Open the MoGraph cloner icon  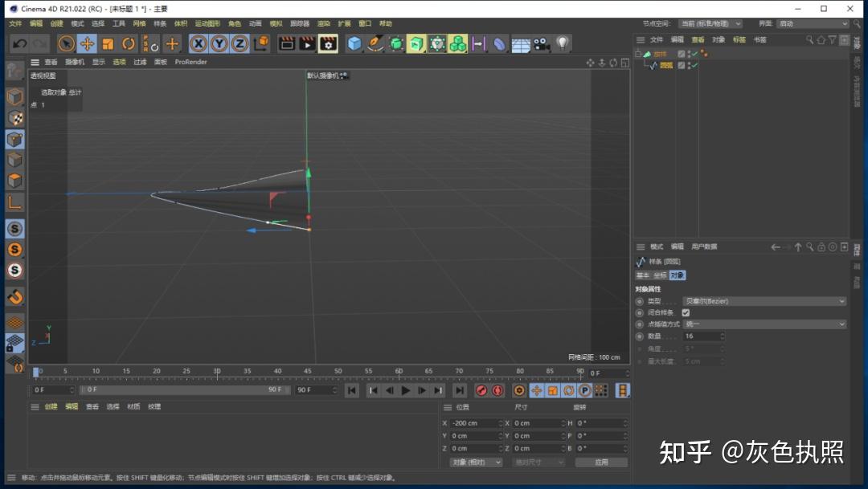[x=458, y=43]
